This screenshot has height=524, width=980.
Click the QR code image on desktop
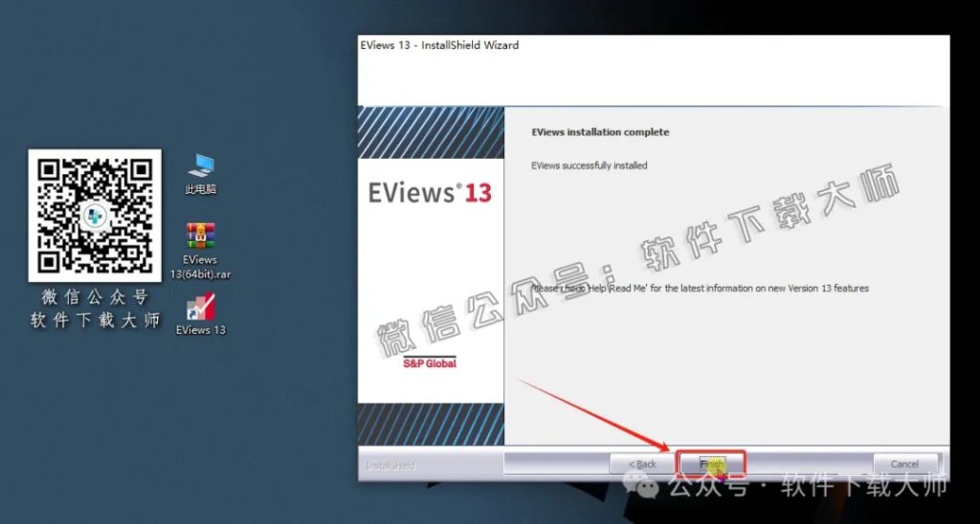(95, 215)
